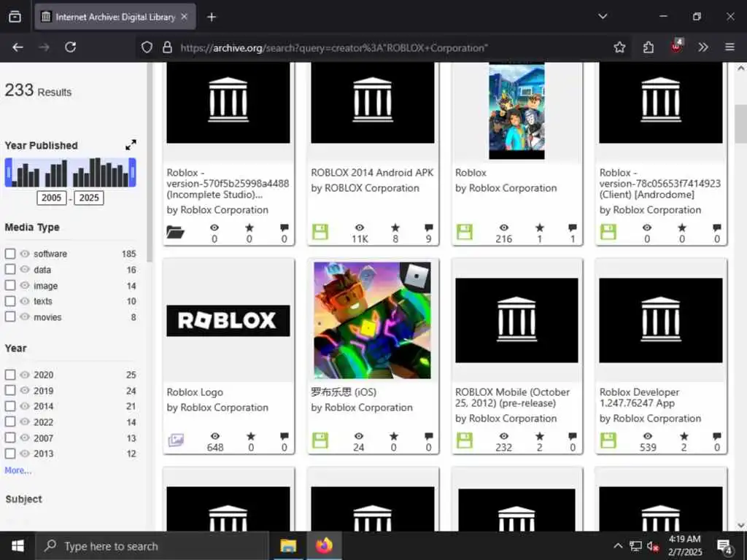Click favorites star on ROBLOX Mobile pre-release card

point(540,436)
